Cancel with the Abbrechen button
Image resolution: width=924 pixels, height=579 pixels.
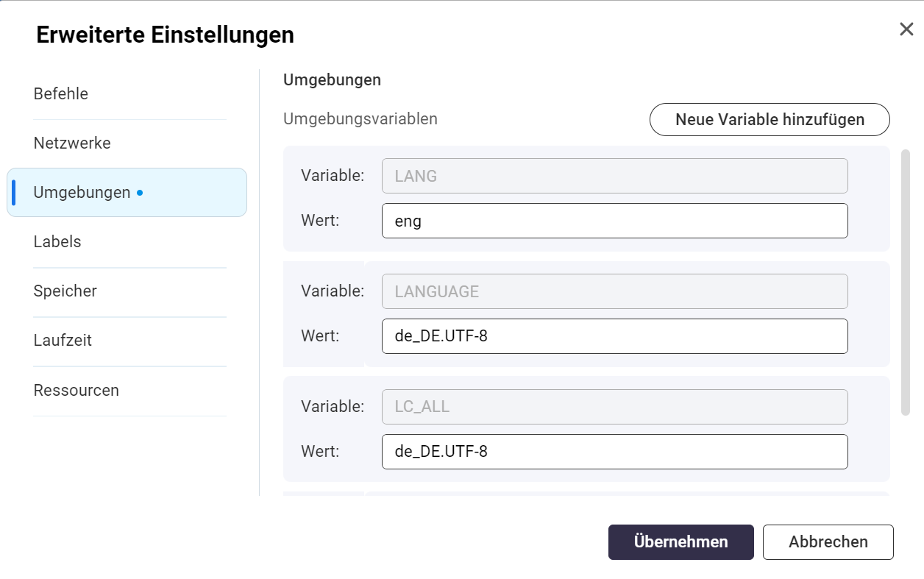(x=828, y=542)
